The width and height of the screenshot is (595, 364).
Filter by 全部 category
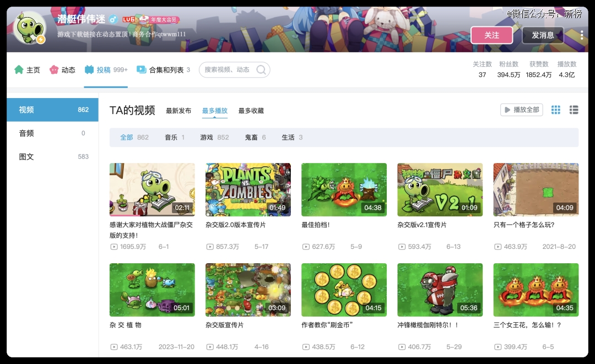pyautogui.click(x=134, y=137)
